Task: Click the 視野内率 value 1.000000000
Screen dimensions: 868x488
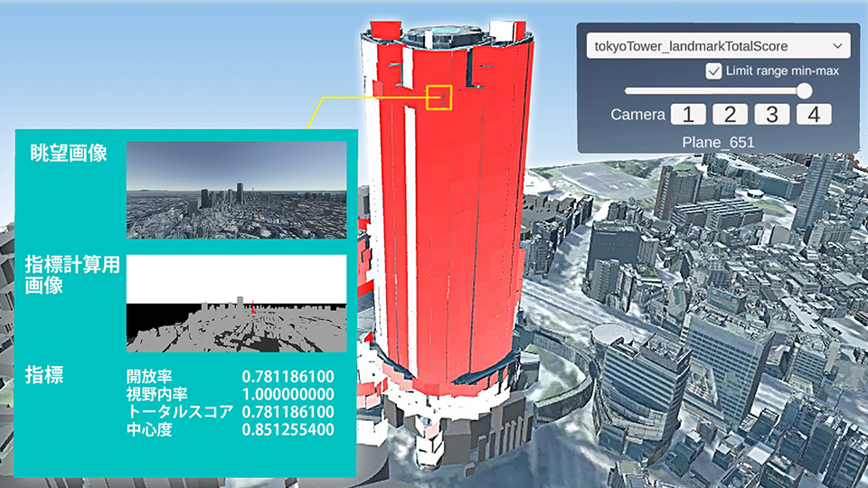Action: 288,394
